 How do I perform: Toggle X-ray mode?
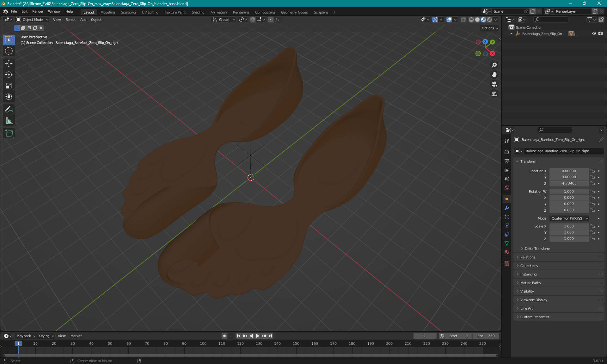coord(463,20)
